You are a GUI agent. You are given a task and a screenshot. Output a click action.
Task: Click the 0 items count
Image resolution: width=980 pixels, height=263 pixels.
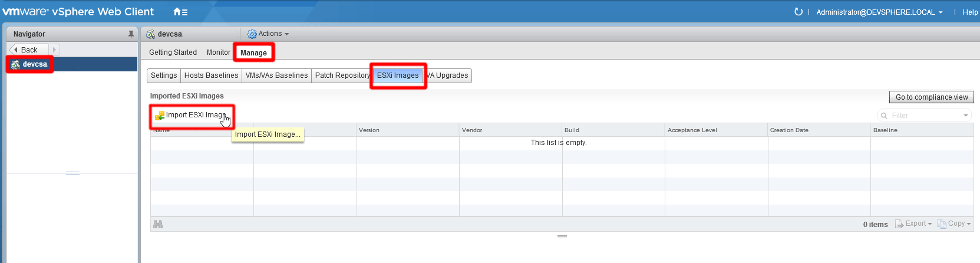875,225
